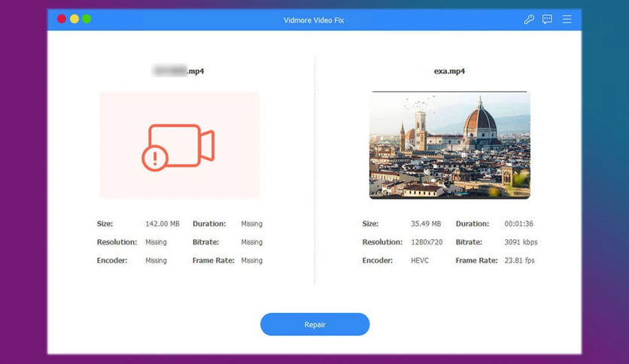629x364 pixels.
Task: Minimize window with yellow traffic light button
Action: pyautogui.click(x=74, y=19)
